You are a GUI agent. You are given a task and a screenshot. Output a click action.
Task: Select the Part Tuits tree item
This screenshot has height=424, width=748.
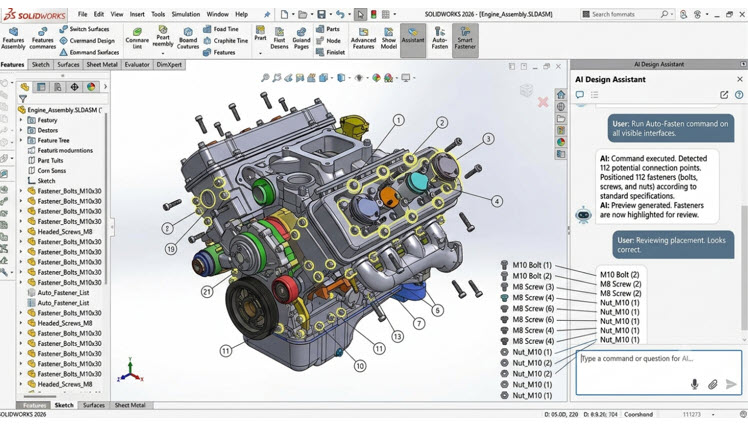50,161
